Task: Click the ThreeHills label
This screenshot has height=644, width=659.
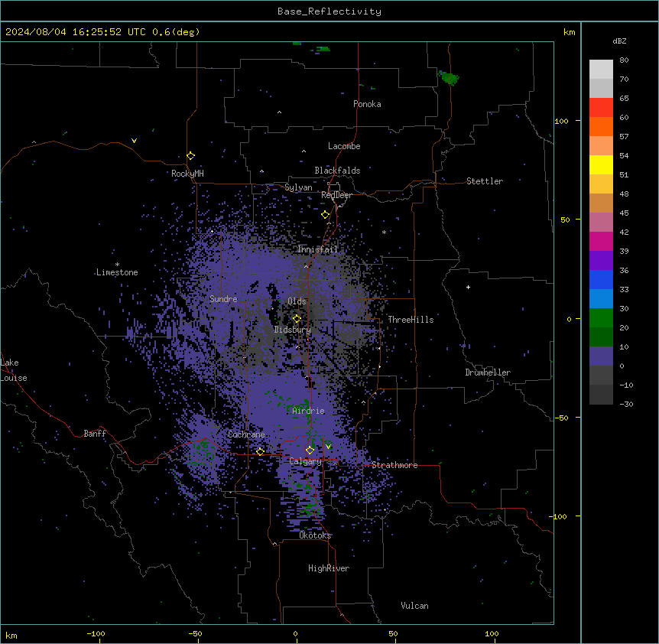Action: point(411,320)
